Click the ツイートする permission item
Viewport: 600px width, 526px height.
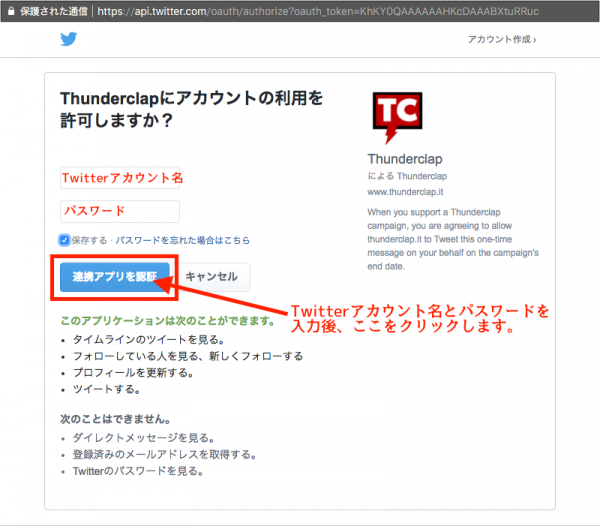pos(107,389)
